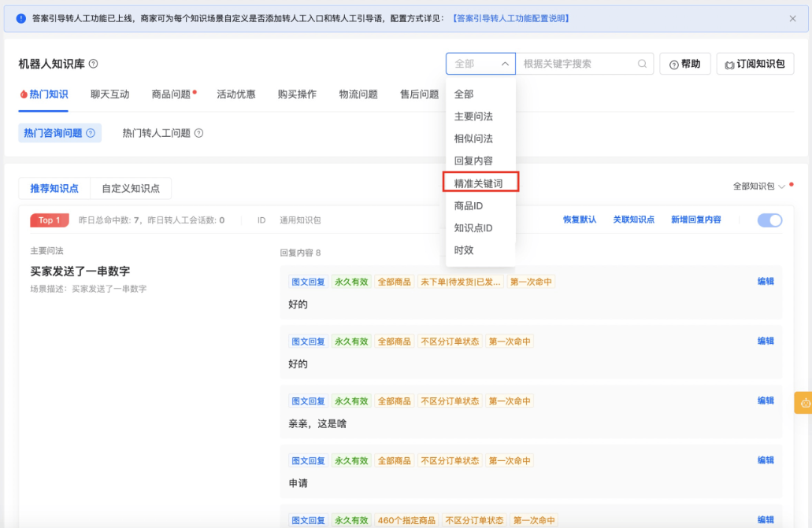812x528 pixels.
Task: Choose 商品ID option in dropdown
Action: (469, 205)
